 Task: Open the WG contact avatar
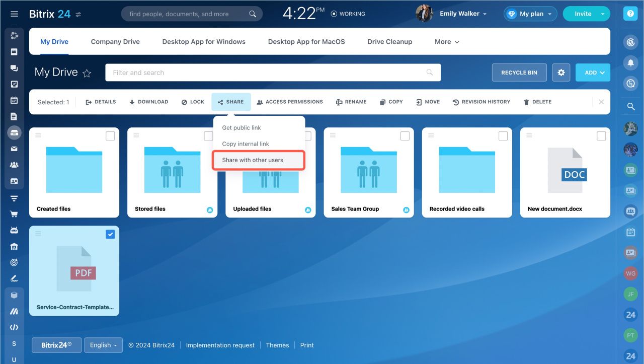click(630, 273)
